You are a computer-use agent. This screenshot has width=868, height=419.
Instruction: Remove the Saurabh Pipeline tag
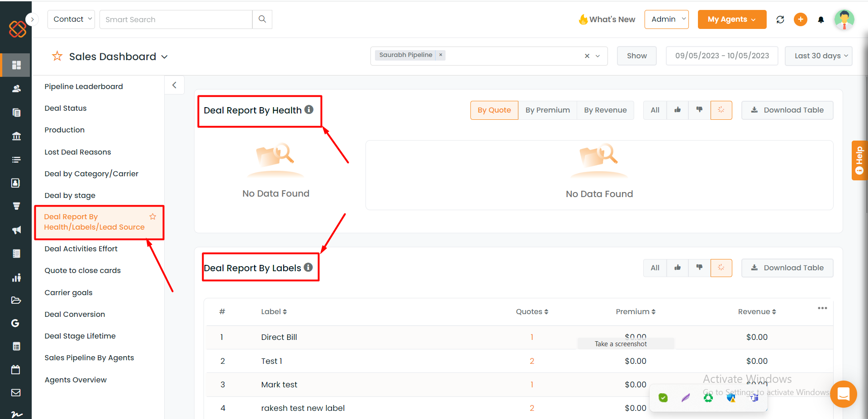tap(441, 55)
